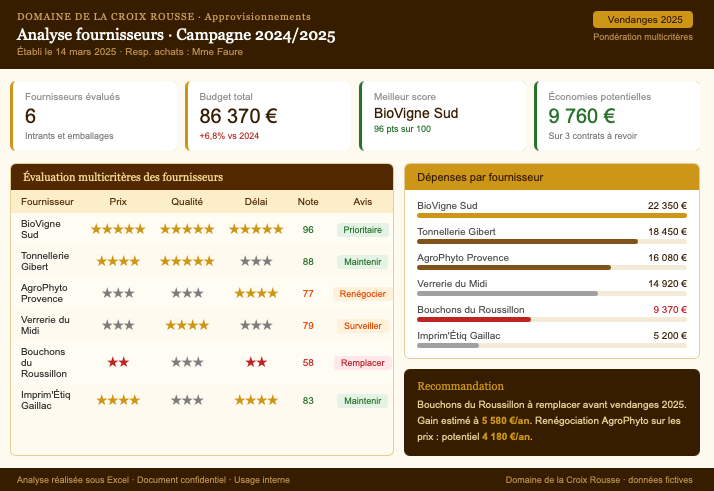Click the 18 450 € amount
Image resolution: width=714 pixels, height=491 pixels.
pyautogui.click(x=667, y=231)
